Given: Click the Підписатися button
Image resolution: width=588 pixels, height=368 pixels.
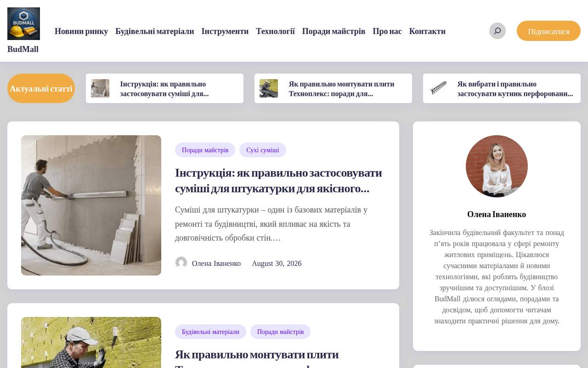Looking at the screenshot, I should pos(548,31).
